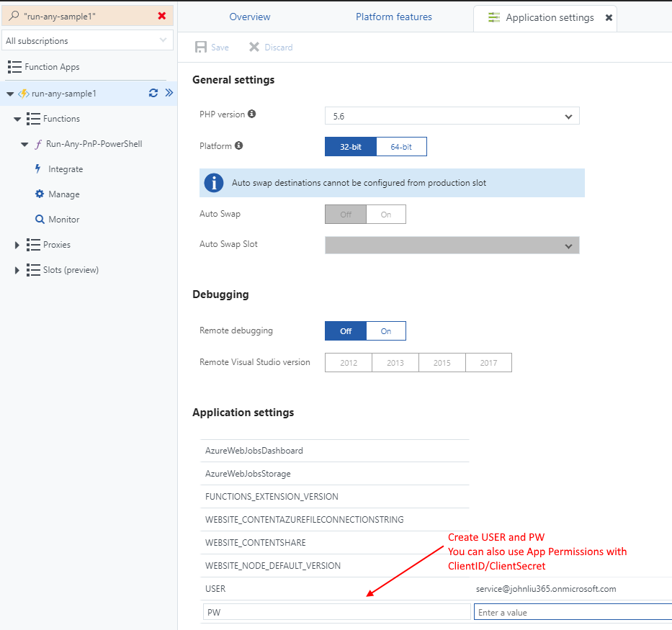Click the double-chevron icon beside run-any-sample1
672x630 pixels.
tap(169, 93)
